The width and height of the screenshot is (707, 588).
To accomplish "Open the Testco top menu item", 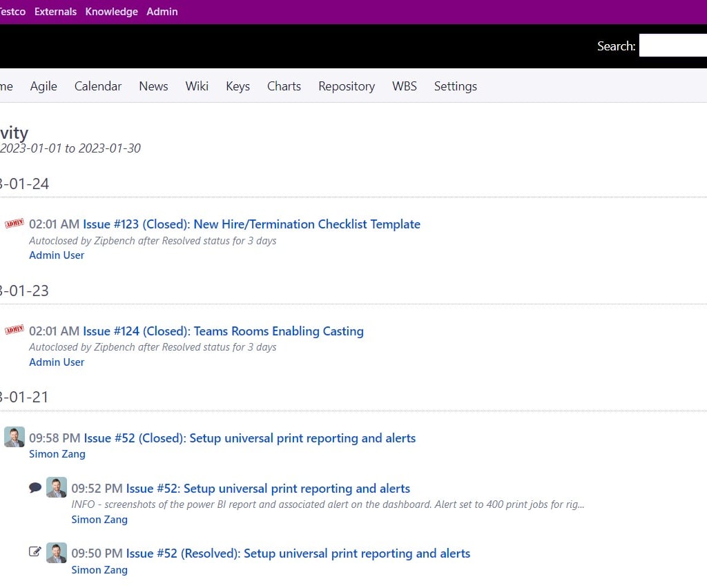I will (12, 12).
